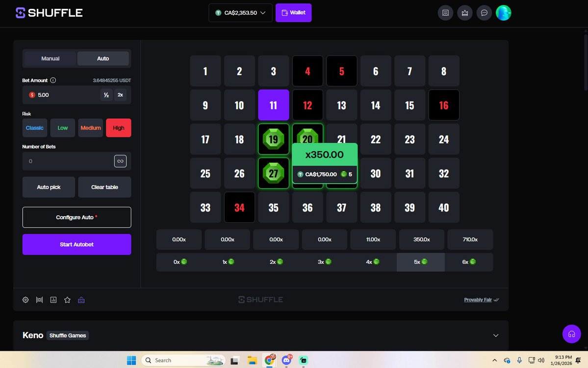This screenshot has height=368, width=588.
Task: Select Keno tile 16
Action: 444,105
